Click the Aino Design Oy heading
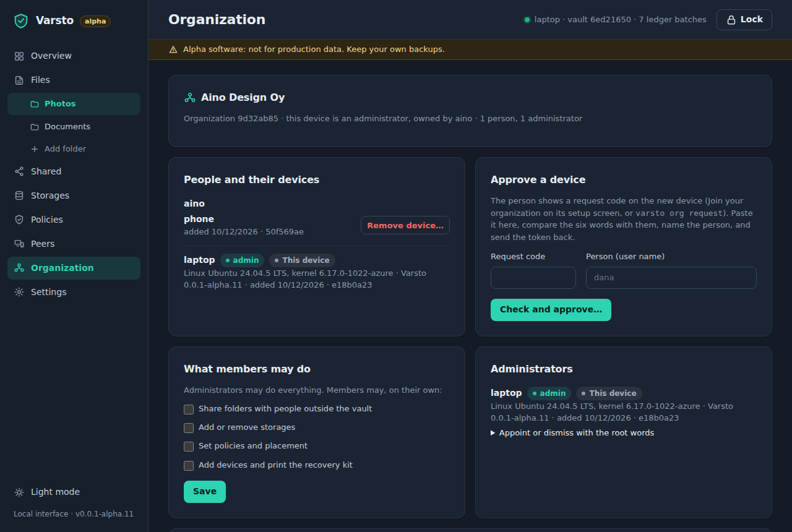 (243, 98)
